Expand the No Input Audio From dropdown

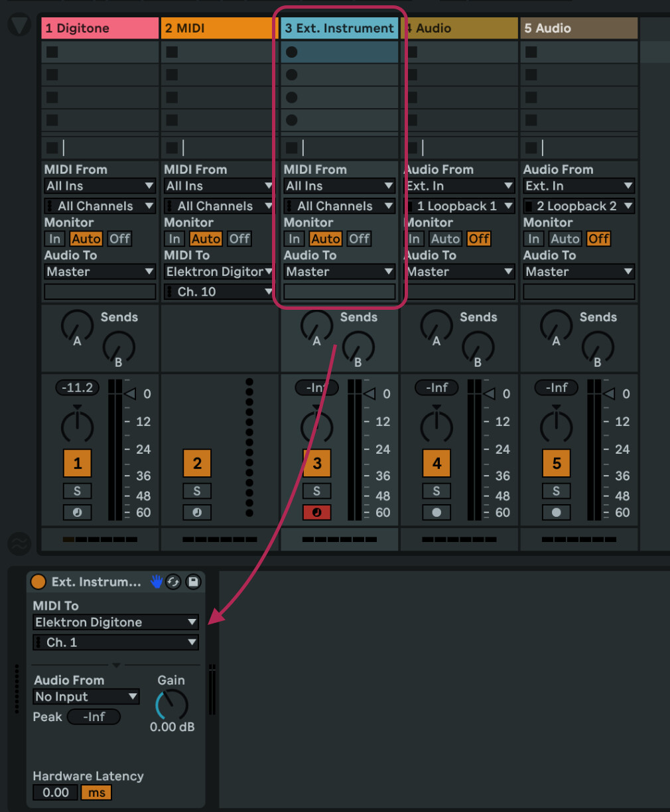[86, 697]
